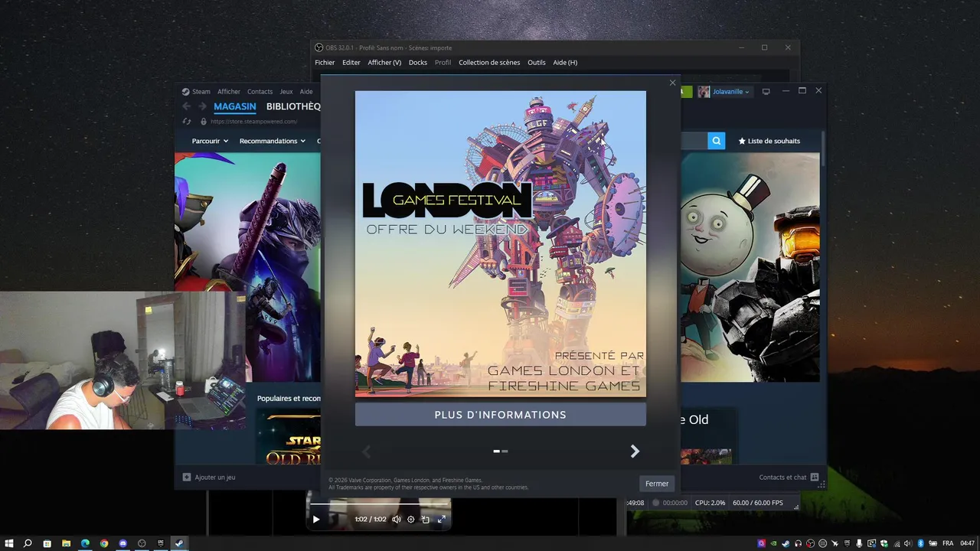The image size is (980, 551).
Task: Go to the next news slide arrow
Action: click(635, 452)
